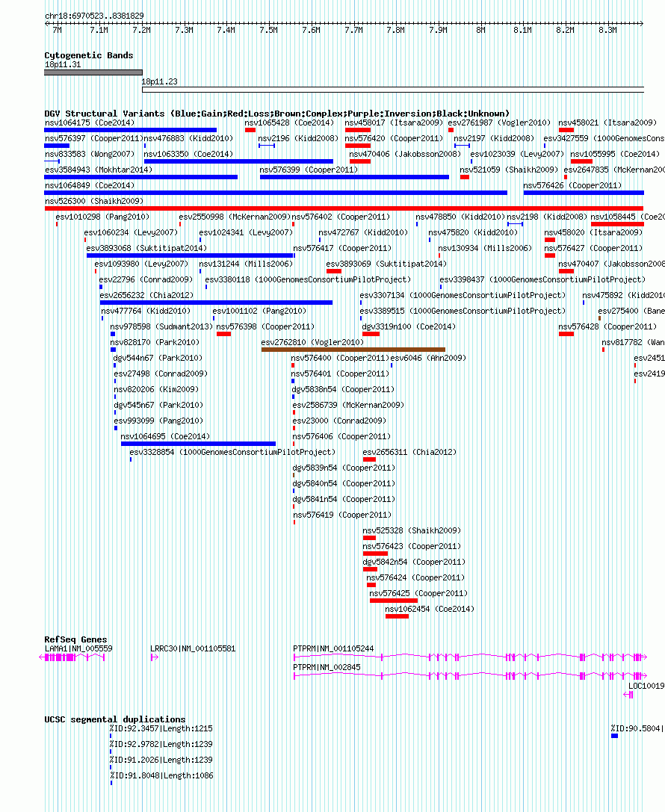Click nsv130934 (Mills2006) label
The image size is (665, 812).
pos(485,248)
